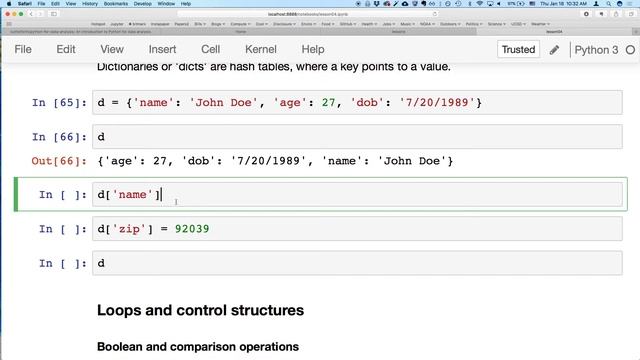This screenshot has width=640, height=360.
Task: Open the Jupyter View menu
Action: point(112,49)
